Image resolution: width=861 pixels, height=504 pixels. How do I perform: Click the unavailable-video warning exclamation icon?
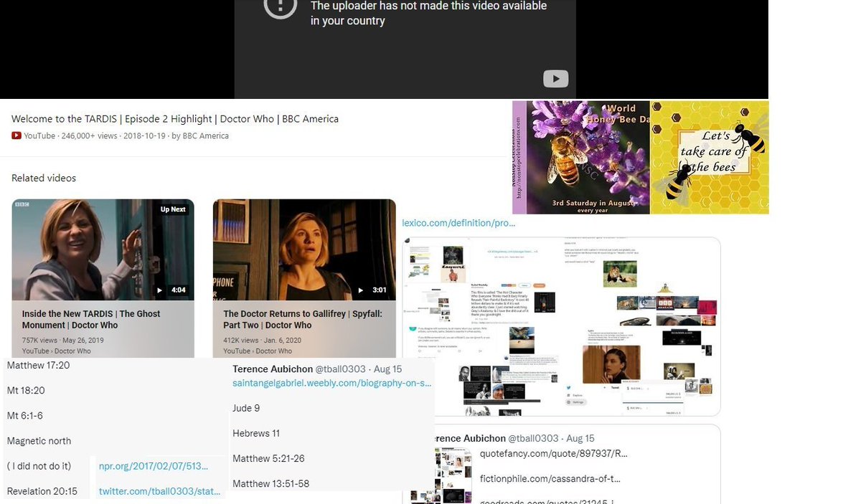click(x=281, y=6)
